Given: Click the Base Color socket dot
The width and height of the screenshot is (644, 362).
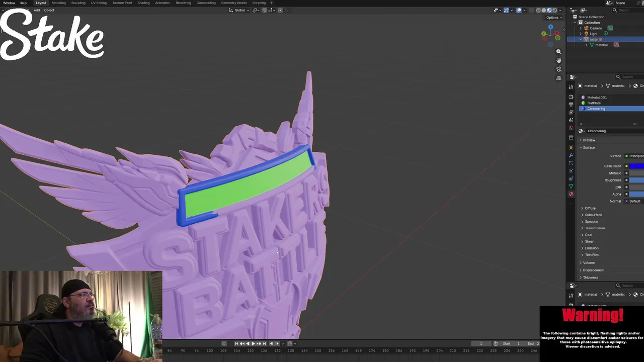Looking at the screenshot, I should tap(626, 166).
